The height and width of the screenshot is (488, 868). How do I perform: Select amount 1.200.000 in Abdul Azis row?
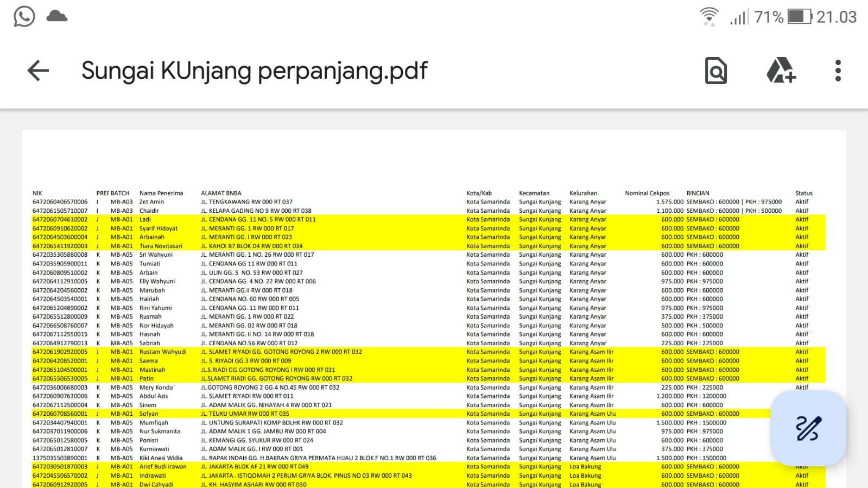point(670,396)
